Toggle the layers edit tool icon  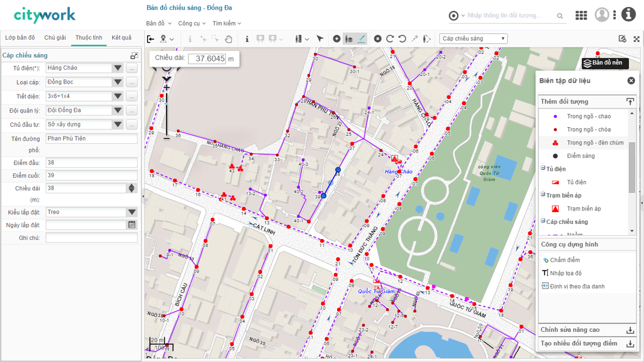349,39
